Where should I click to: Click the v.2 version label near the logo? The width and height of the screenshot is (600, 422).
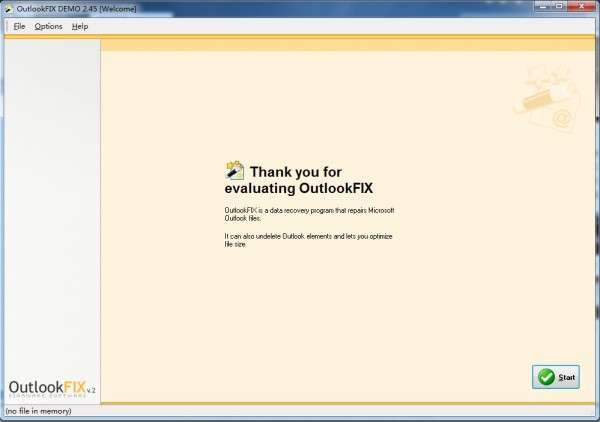(x=91, y=390)
